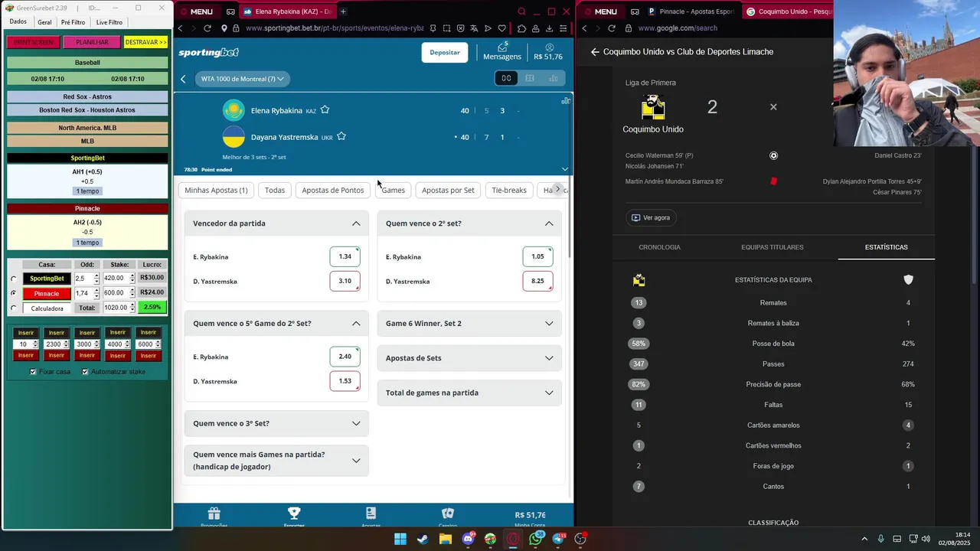Screen dimensions: 980x551
Task: Toggle the Fixar casa checkbox
Action: (33, 372)
